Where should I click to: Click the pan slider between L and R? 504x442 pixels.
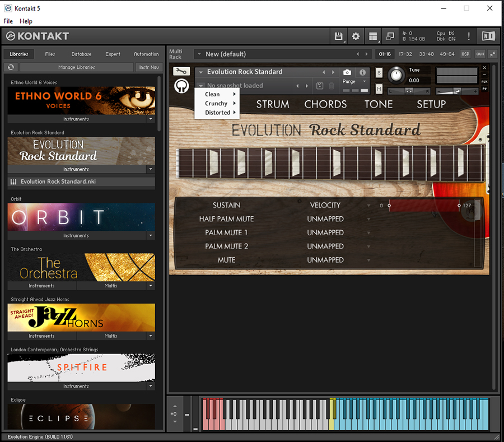(409, 91)
